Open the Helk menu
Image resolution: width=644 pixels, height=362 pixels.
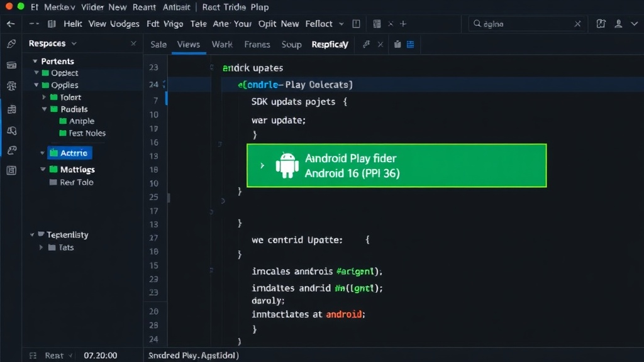[73, 24]
